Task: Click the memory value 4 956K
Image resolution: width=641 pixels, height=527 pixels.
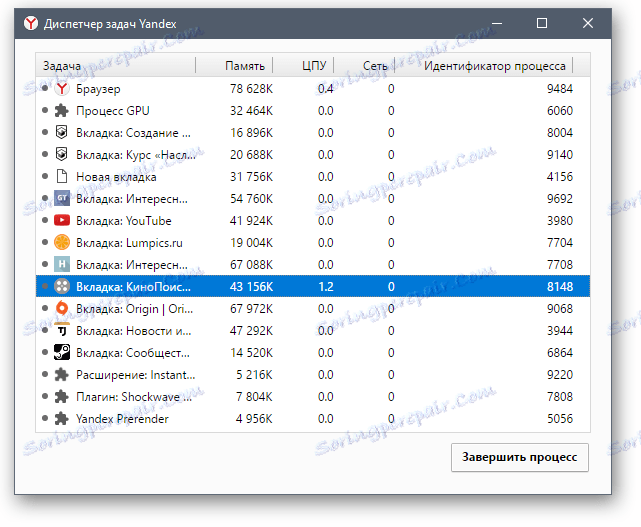Action: click(254, 419)
